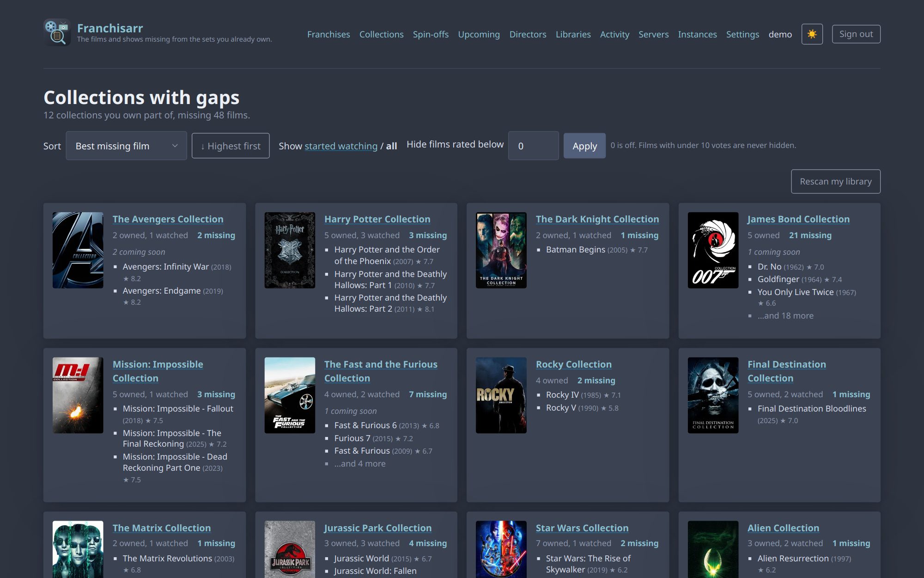Open the Settings page
Viewport: 924px width, 578px height.
tap(742, 34)
